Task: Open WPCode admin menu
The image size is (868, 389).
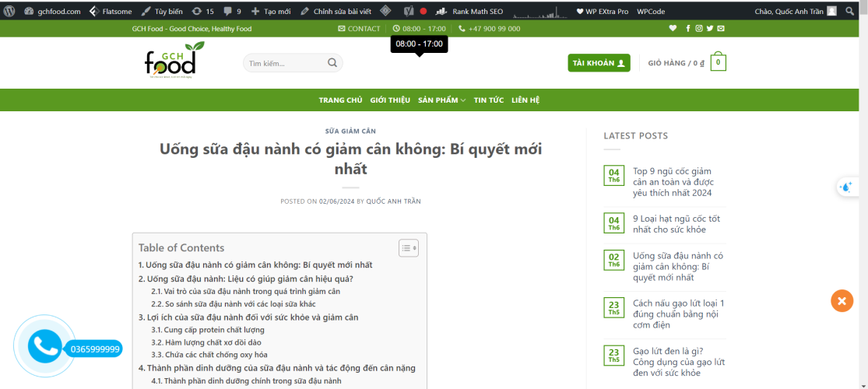Action: (651, 11)
